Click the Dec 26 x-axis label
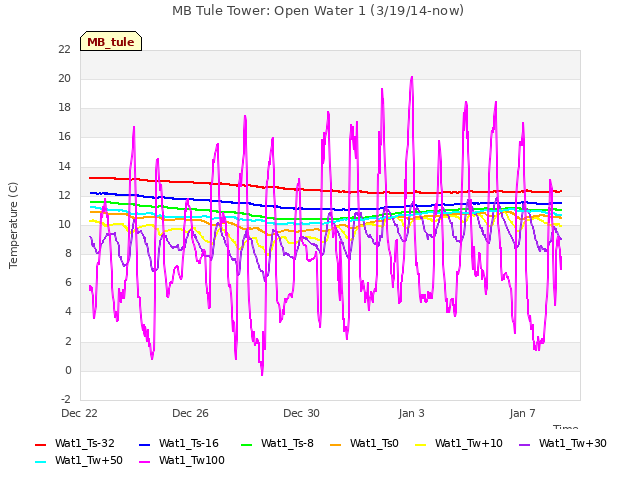Screen dimensions: 640x480 click(x=190, y=413)
